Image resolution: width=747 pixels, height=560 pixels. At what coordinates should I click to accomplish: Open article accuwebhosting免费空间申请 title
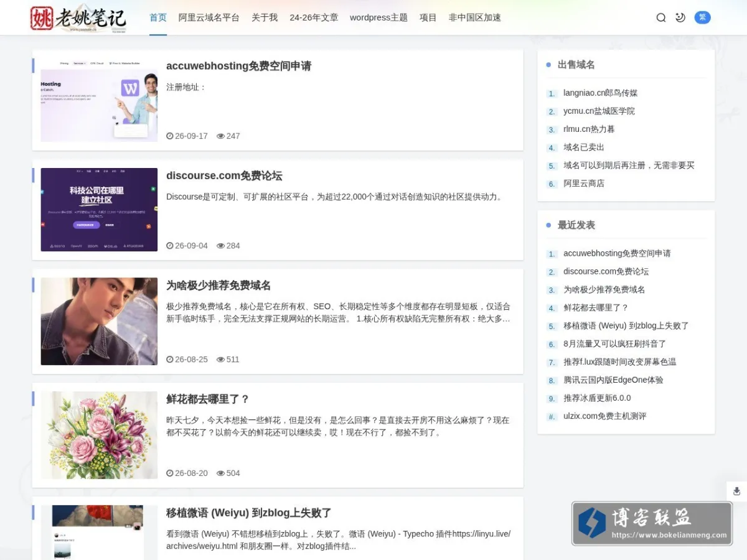point(238,66)
